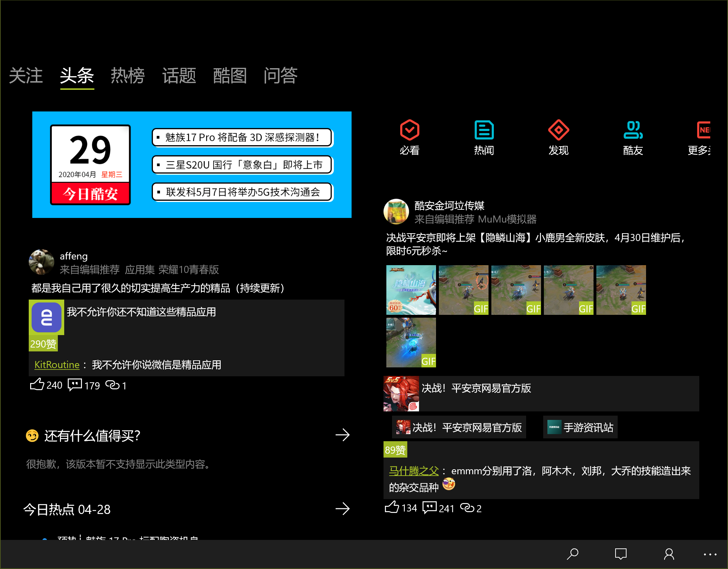Open the 今日酷安 banner headline about 魅族17 Pro
The width and height of the screenshot is (728, 569).
pyautogui.click(x=242, y=137)
